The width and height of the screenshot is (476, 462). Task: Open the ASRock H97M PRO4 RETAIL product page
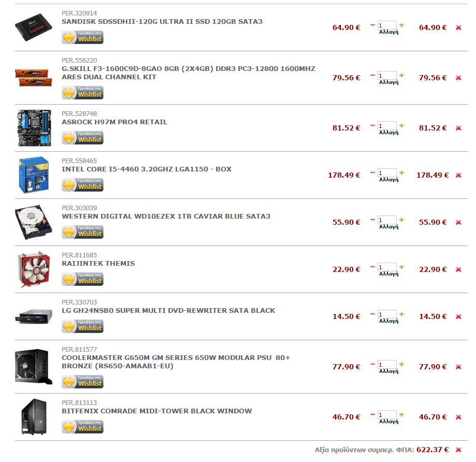pyautogui.click(x=114, y=122)
